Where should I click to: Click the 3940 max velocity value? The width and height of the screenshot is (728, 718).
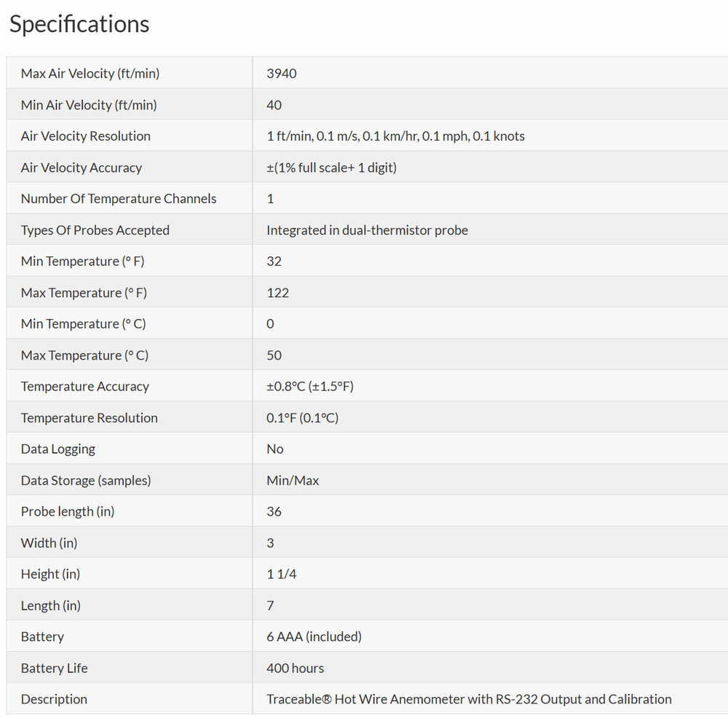[281, 74]
